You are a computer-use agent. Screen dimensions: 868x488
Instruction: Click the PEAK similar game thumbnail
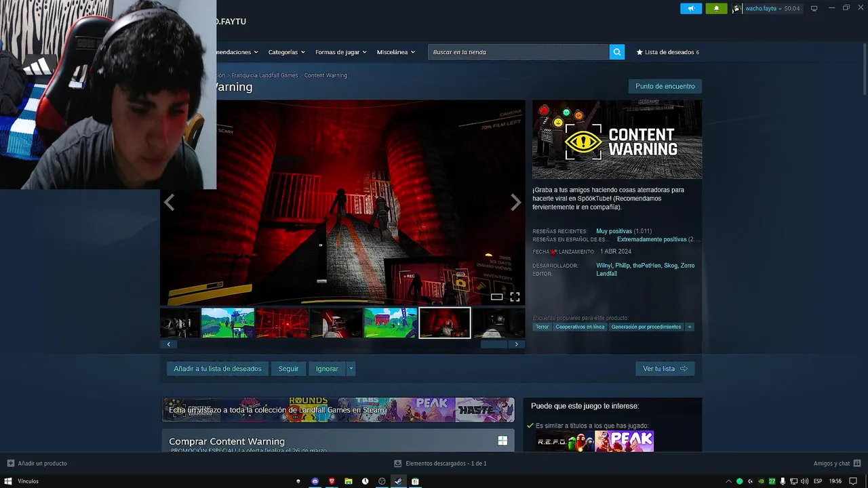[625, 441]
